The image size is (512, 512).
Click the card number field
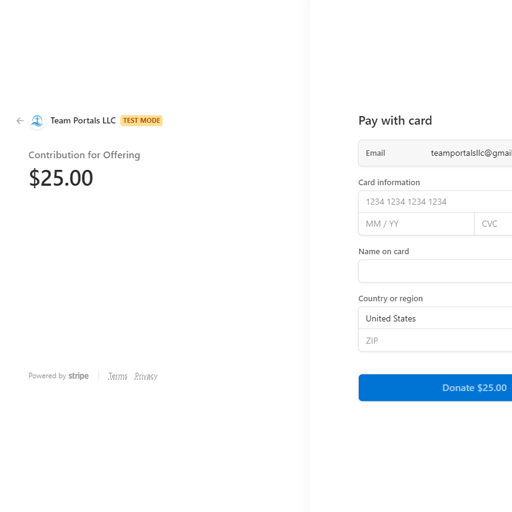tap(435, 202)
